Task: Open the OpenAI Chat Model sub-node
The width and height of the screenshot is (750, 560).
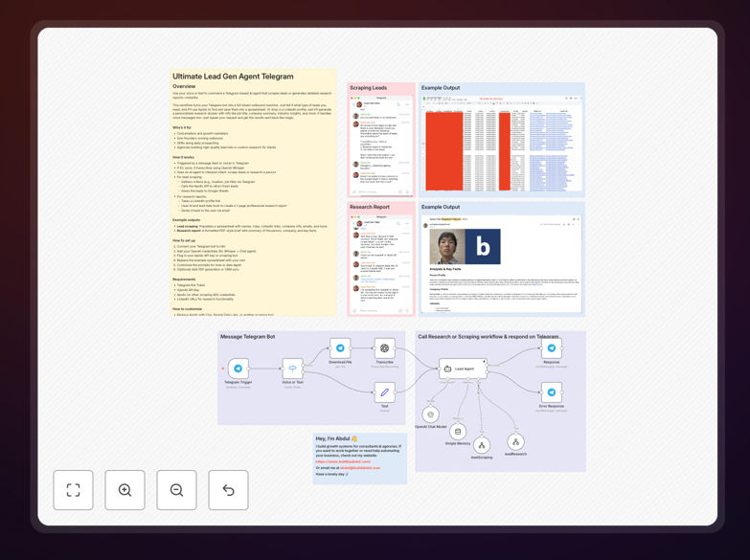Action: 430,414
